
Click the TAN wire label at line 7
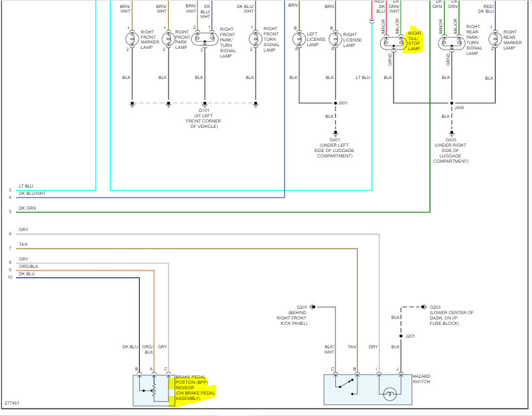pos(23,244)
